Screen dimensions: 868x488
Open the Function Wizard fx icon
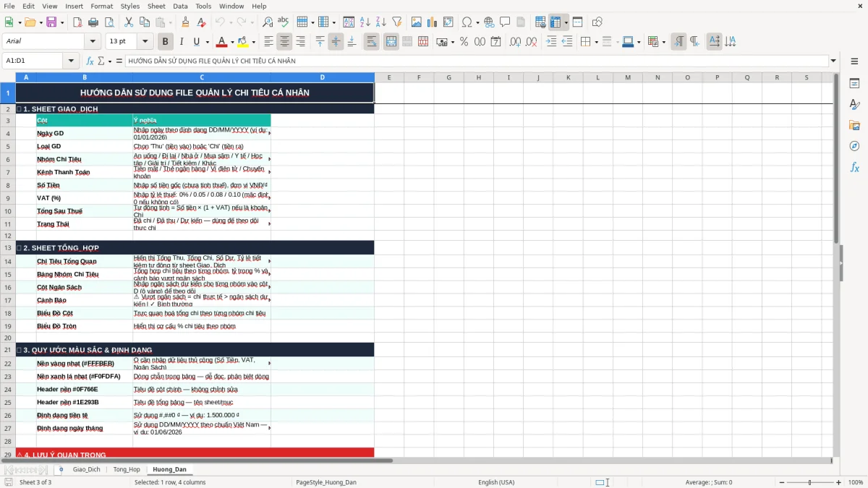pyautogui.click(x=90, y=61)
